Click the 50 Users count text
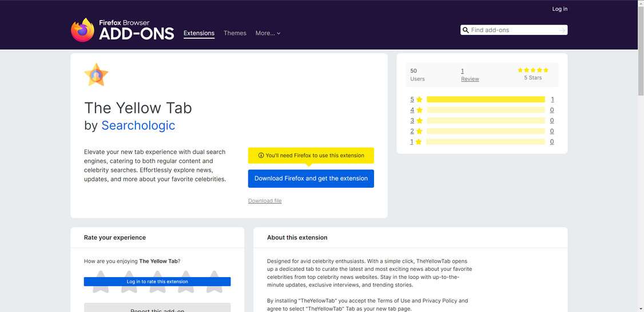 [x=418, y=75]
